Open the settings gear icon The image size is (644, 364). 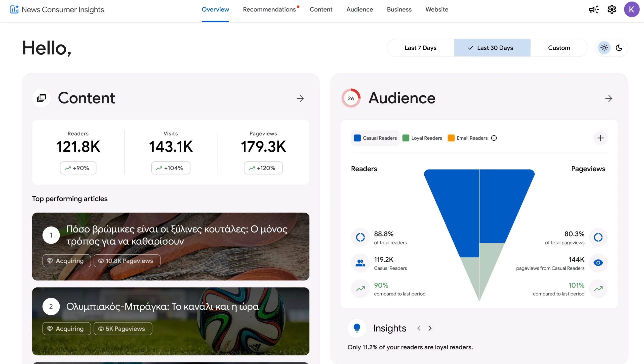(x=612, y=10)
